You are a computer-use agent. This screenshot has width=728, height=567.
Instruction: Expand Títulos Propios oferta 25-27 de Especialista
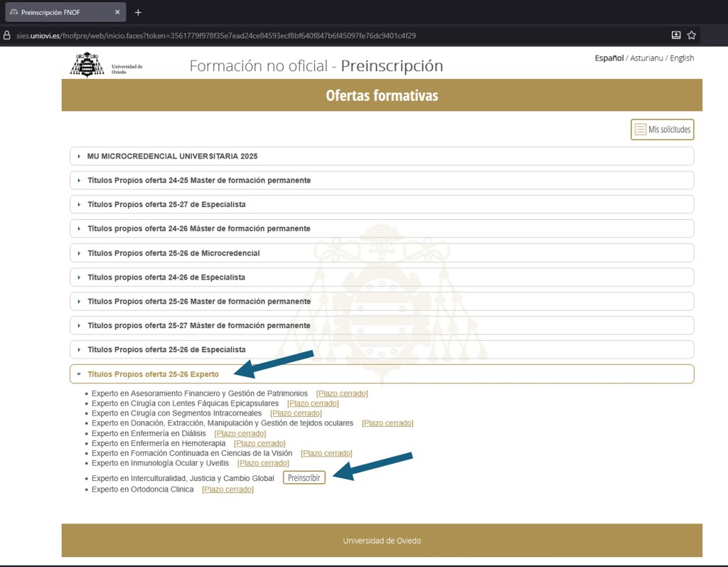[166, 204]
